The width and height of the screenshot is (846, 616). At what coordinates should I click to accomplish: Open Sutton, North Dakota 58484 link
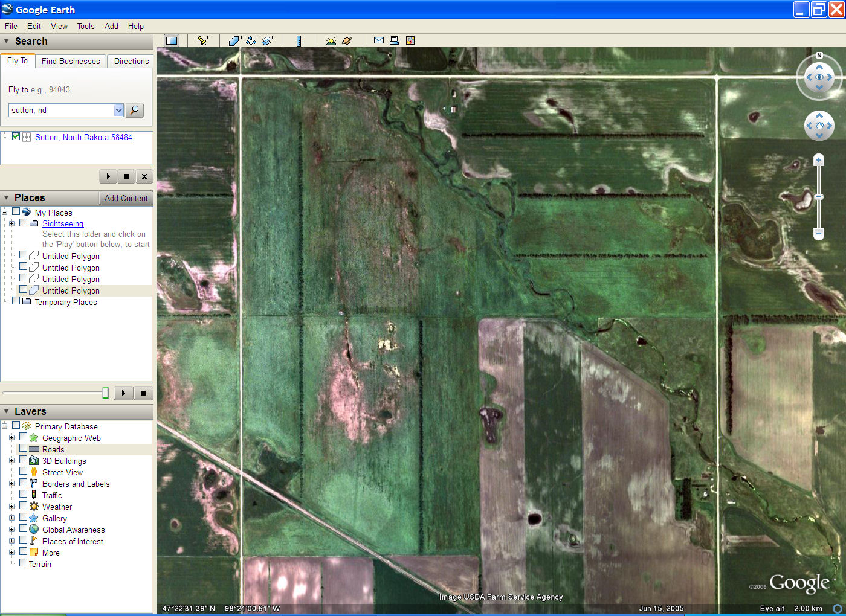point(83,137)
